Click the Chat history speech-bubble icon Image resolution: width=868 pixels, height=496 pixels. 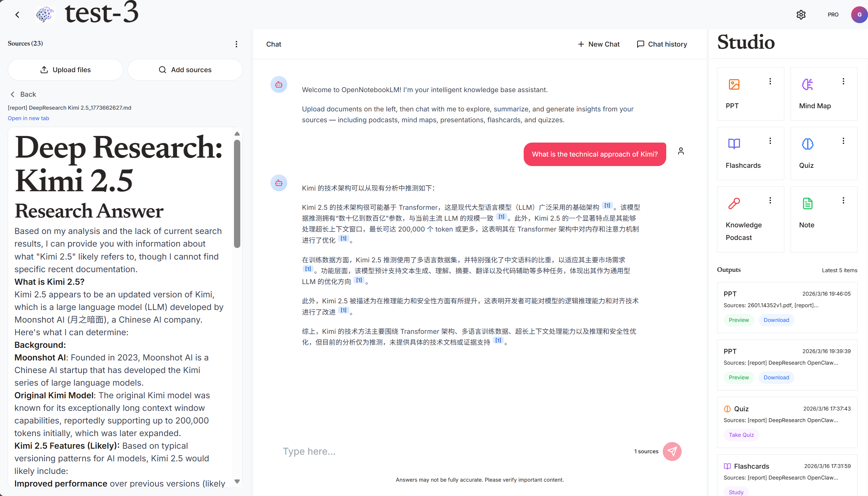coord(640,44)
